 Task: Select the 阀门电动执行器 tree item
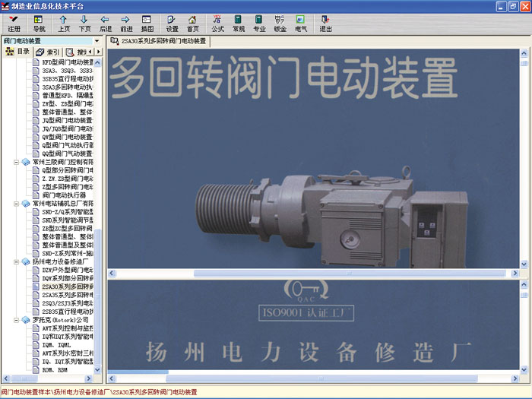[64, 195]
